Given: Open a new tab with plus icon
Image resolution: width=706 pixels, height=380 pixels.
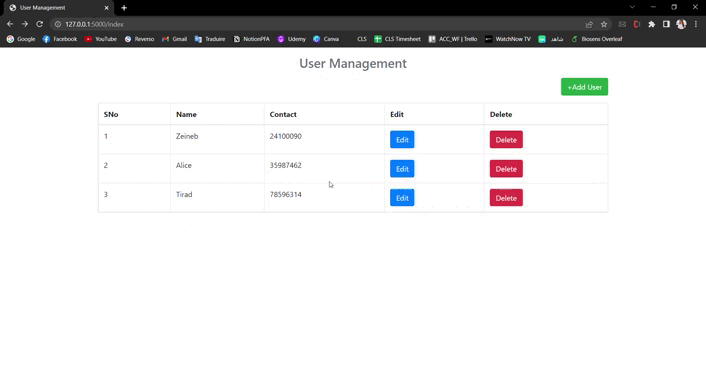Looking at the screenshot, I should coord(124,8).
